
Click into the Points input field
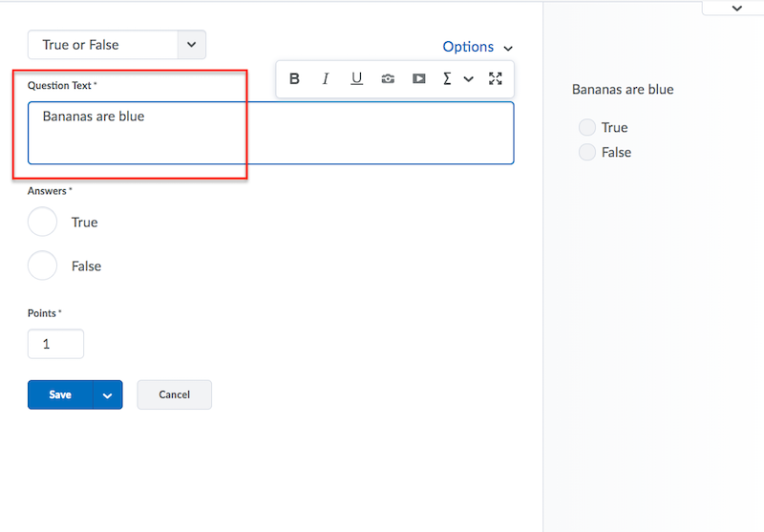point(55,344)
